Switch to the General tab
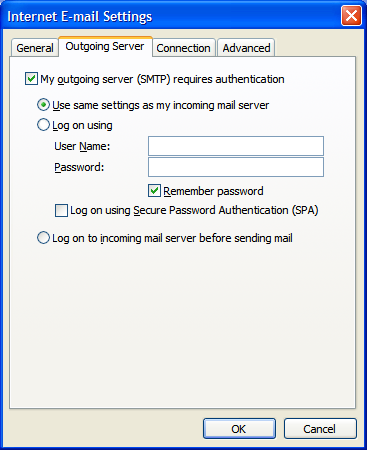Viewport: 367px width, 450px height. 35,48
